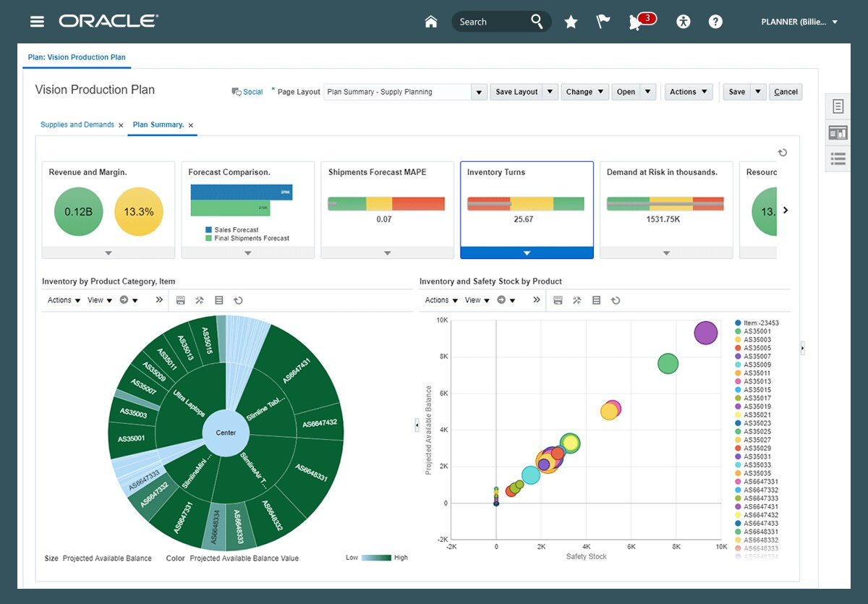Expand the Inventory Turns tile details
The image size is (868, 604).
coord(527,252)
